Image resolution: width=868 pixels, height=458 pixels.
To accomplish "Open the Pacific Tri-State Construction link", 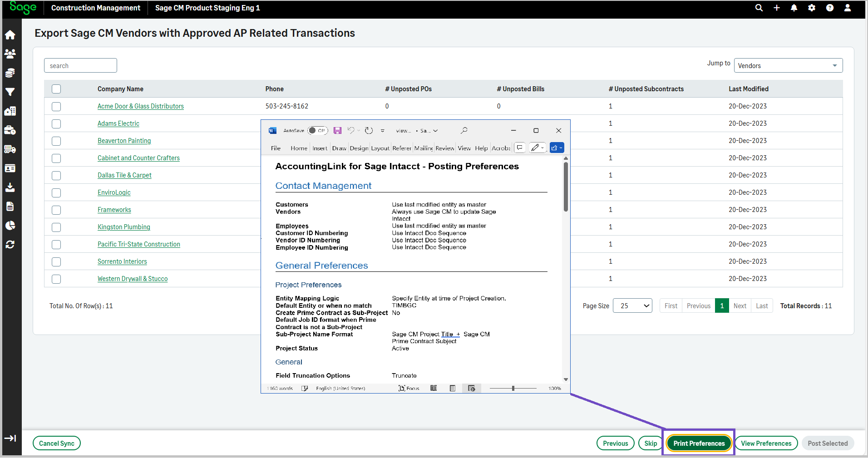I will [x=139, y=244].
